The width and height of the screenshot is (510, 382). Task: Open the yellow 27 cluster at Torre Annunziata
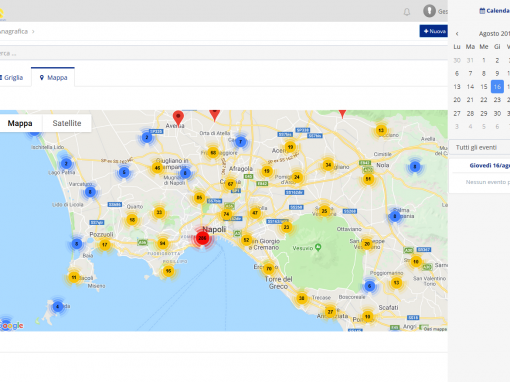[x=330, y=312]
